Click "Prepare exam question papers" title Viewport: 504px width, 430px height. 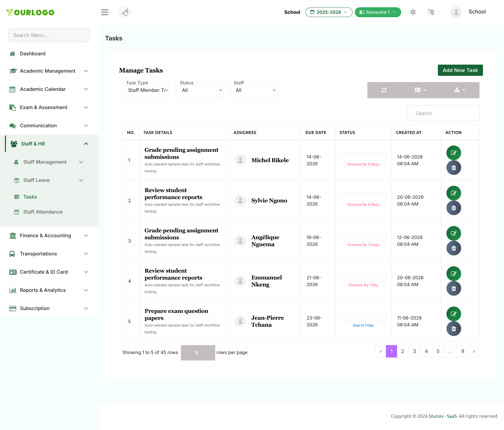[x=176, y=314]
